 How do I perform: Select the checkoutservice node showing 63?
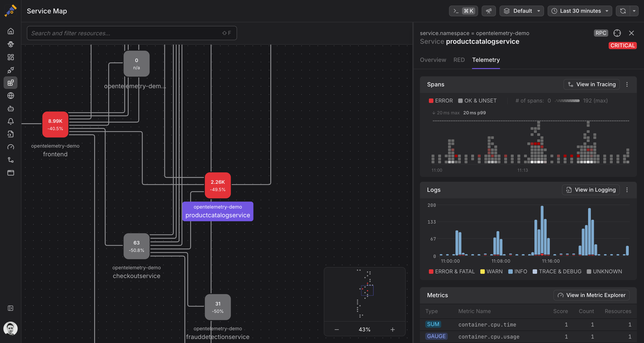pyautogui.click(x=136, y=246)
